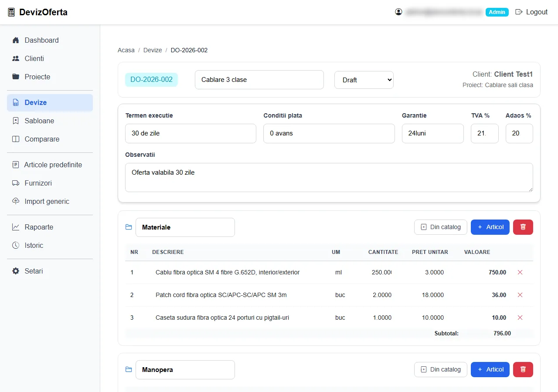Click Din catalog in Materiale section
558x392 pixels.
pyautogui.click(x=441, y=227)
